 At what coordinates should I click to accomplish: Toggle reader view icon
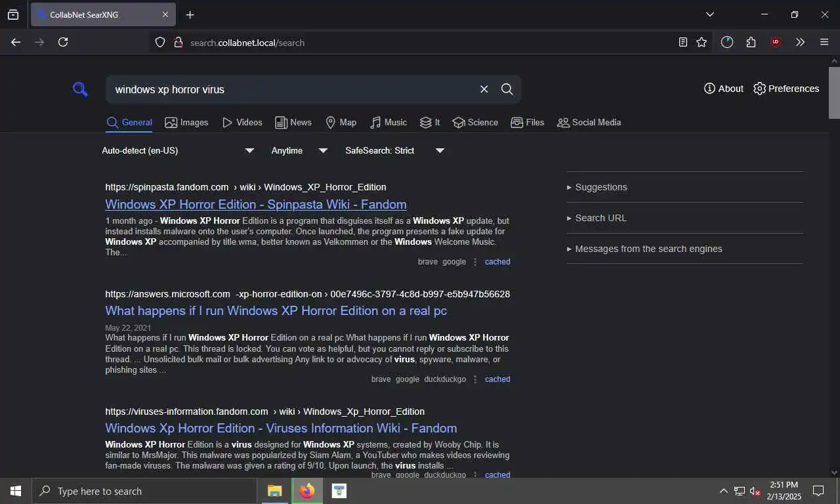pos(683,42)
